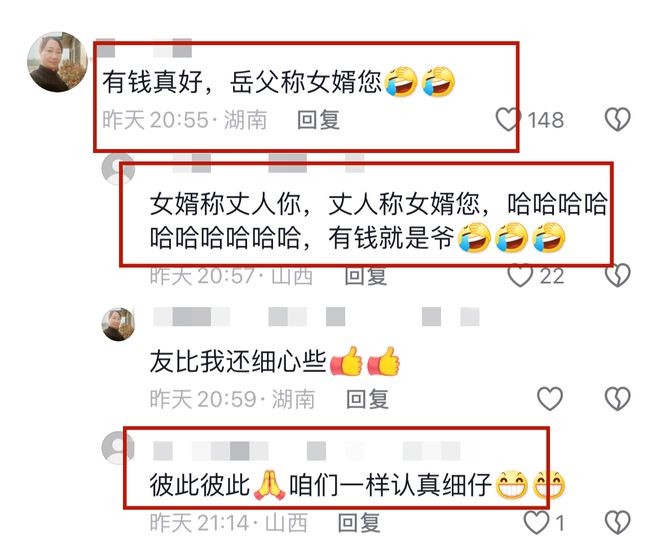660x547 pixels.
Task: Dislike the 有钱真好 comment with broken heart
Action: [617, 119]
